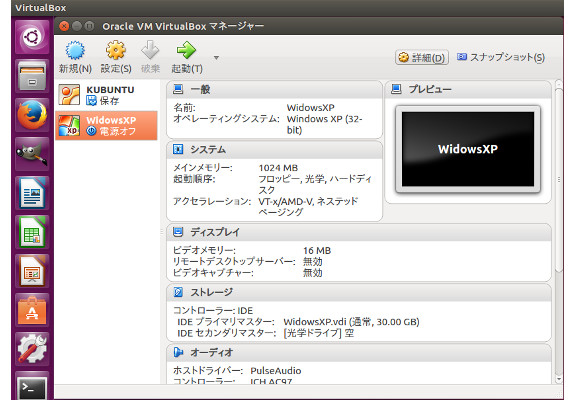Click the Windows XP (32-bit) OS value
575x400 pixels.
[x=324, y=124]
